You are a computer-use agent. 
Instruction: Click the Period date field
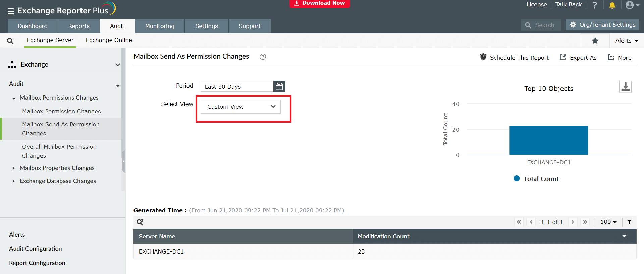point(237,87)
